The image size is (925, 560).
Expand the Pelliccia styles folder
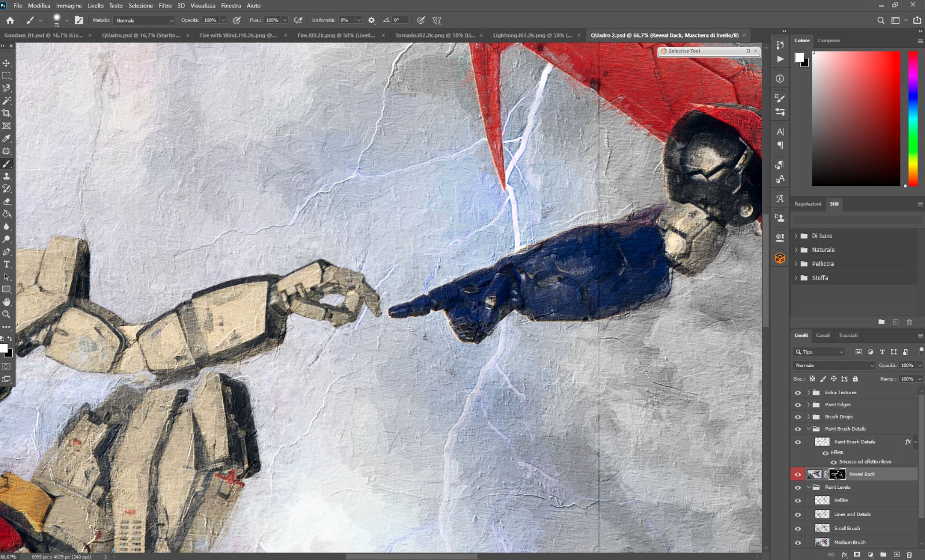[x=796, y=264]
